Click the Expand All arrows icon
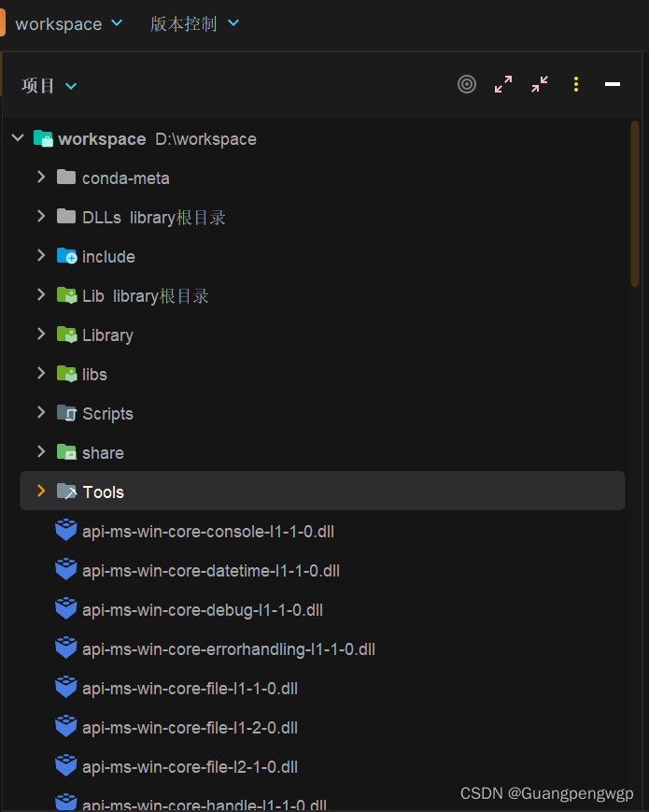 coord(503,84)
